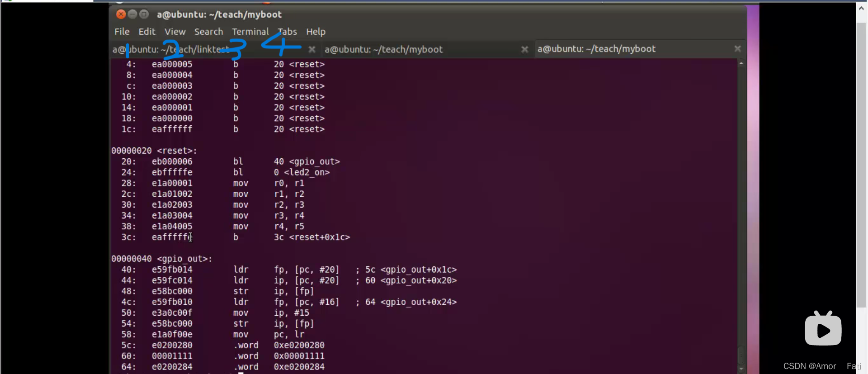Open the Tabs menu

pos(287,32)
